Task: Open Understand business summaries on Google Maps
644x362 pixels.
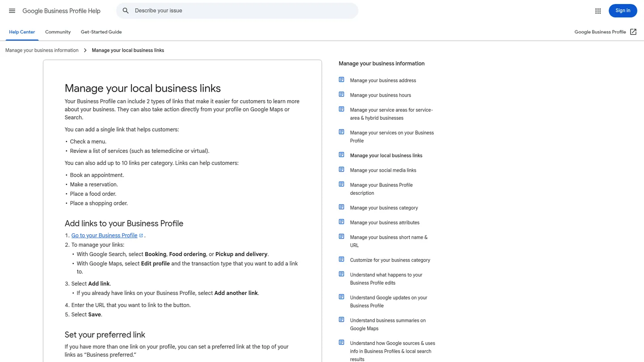Action: (388, 324)
